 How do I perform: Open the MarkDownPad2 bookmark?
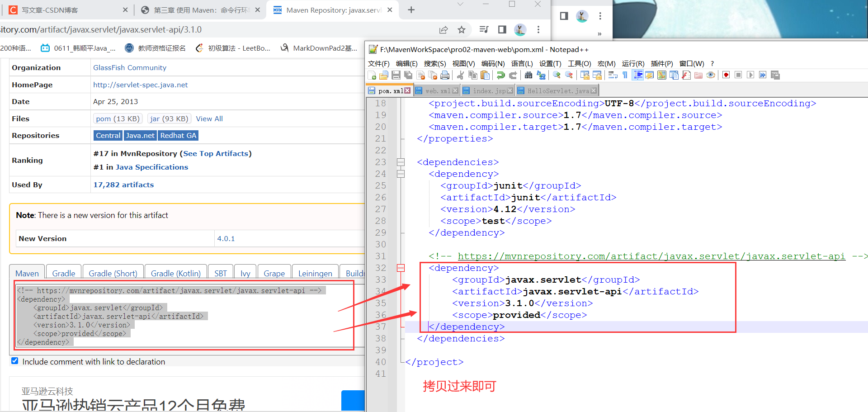319,48
